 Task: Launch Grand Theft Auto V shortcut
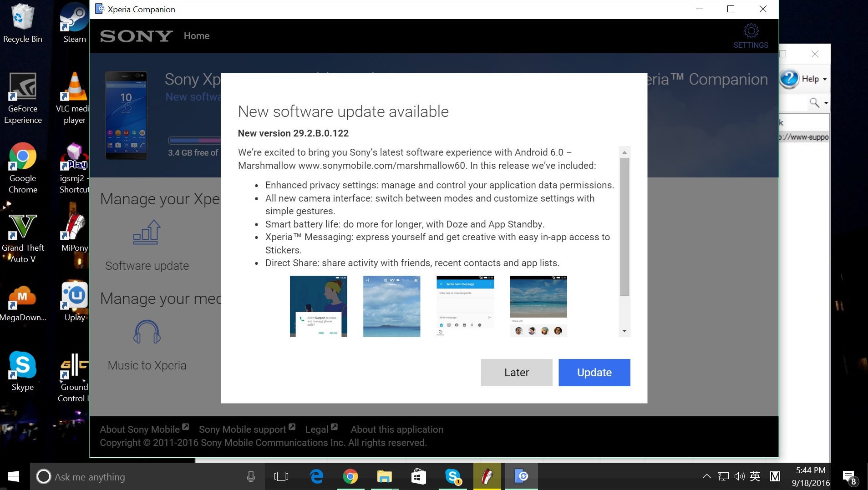pyautogui.click(x=22, y=238)
